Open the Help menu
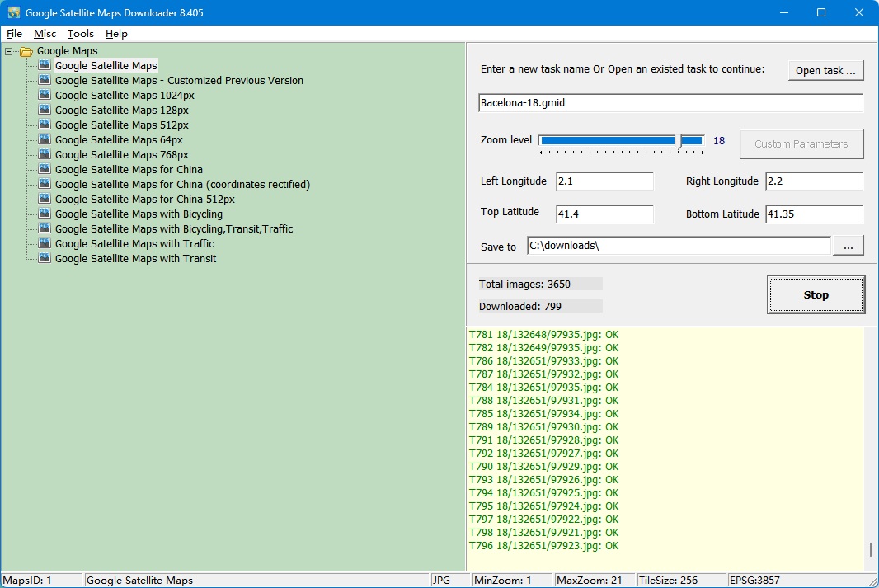 click(116, 34)
